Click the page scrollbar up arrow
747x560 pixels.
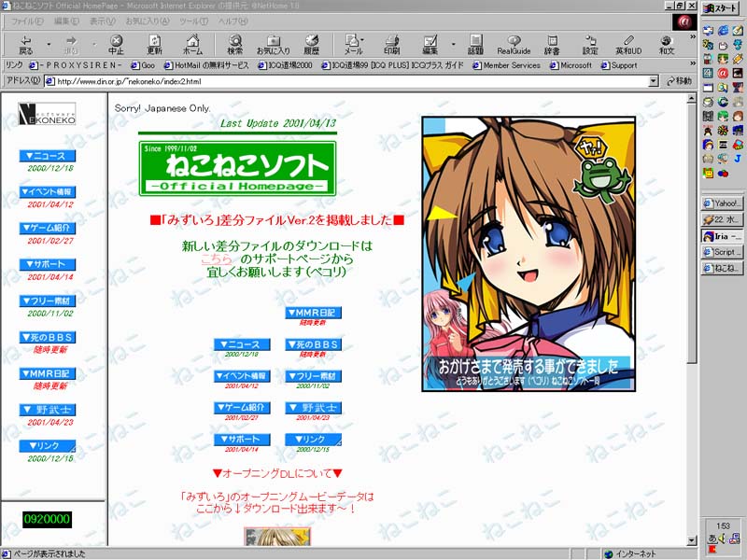[x=692, y=99]
